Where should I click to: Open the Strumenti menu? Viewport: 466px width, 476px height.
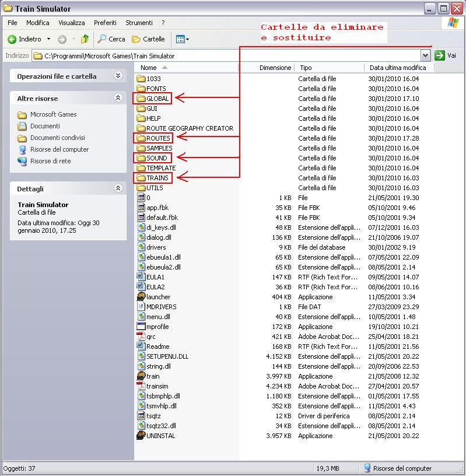139,23
